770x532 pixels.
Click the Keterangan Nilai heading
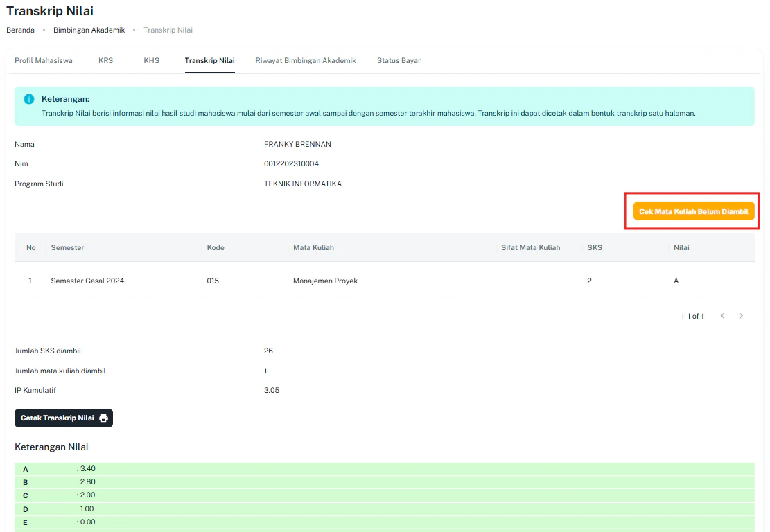tap(51, 447)
